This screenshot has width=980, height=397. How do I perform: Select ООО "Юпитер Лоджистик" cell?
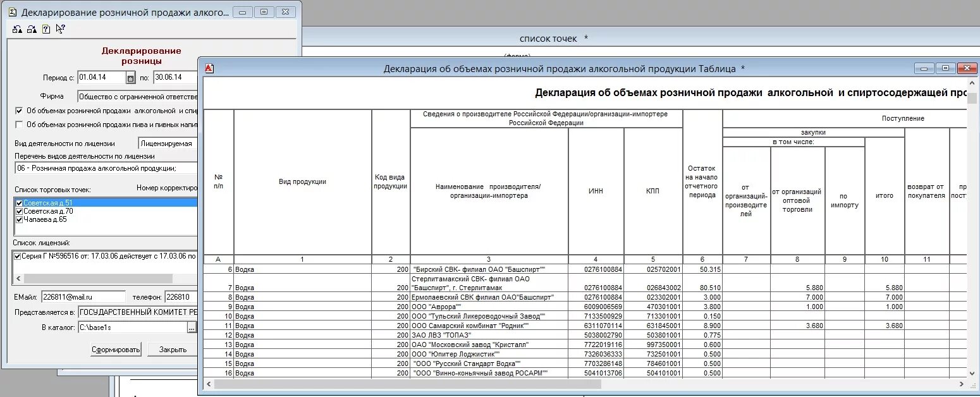(489, 354)
